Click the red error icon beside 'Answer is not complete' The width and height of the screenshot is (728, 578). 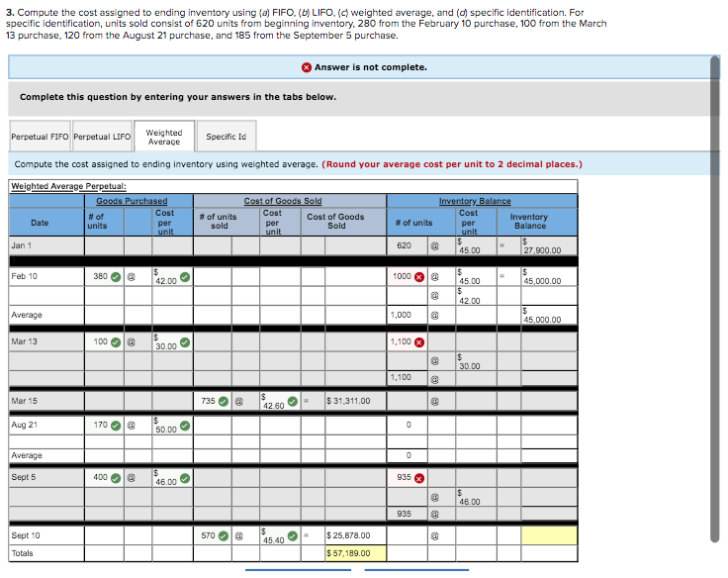tap(307, 67)
